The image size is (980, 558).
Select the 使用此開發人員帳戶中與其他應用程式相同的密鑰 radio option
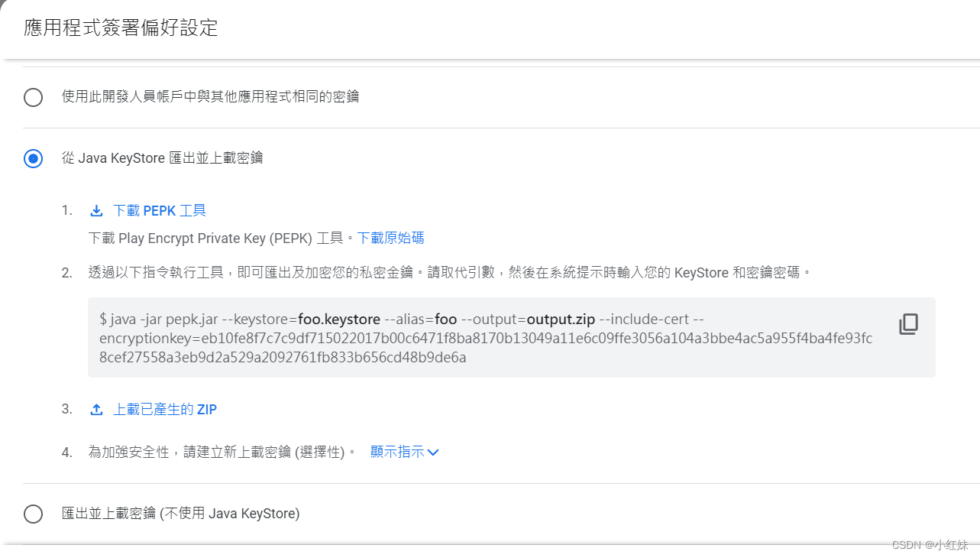pos(33,97)
